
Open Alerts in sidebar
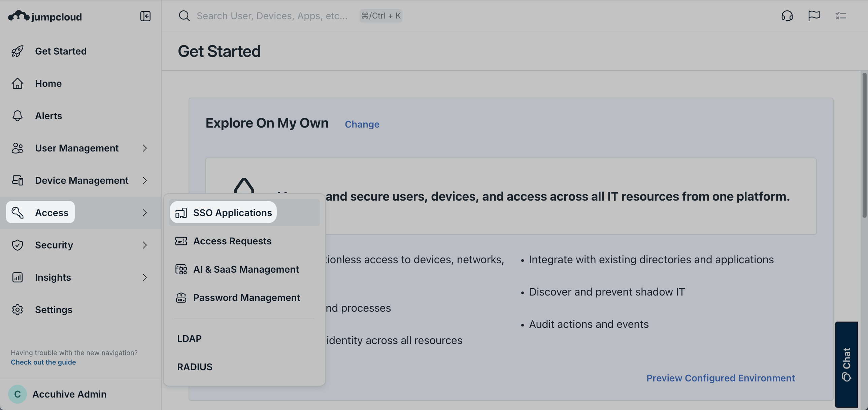[80, 116]
